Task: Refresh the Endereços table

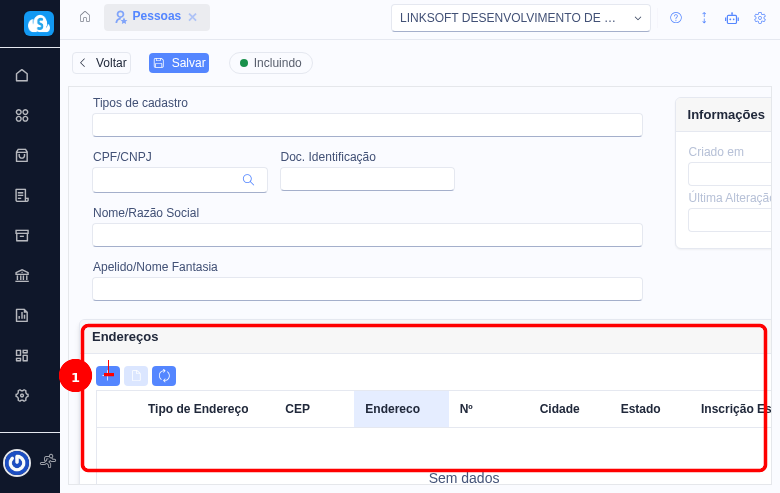Action: (164, 376)
